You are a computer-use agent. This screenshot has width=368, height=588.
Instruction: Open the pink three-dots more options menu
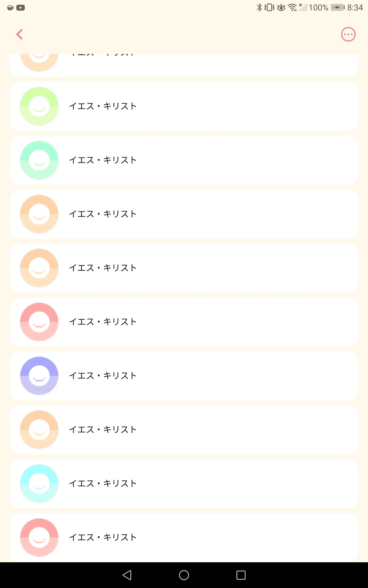click(348, 34)
